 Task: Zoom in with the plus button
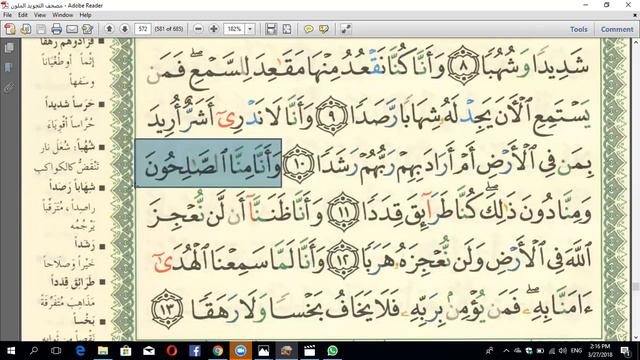213,29
